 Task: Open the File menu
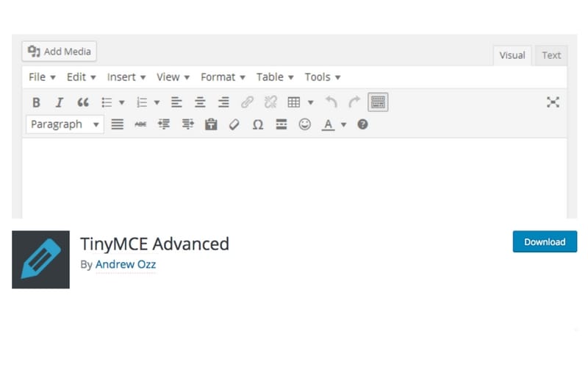[42, 77]
